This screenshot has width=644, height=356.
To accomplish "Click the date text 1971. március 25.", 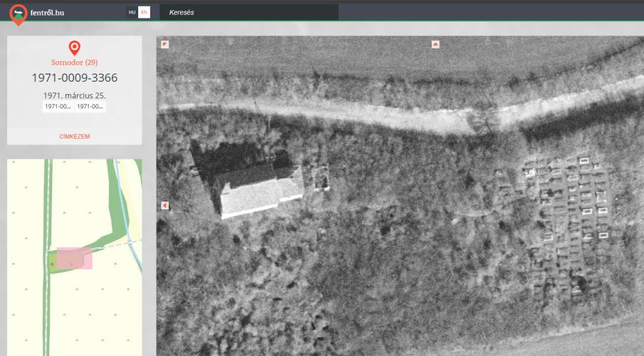I will [x=74, y=95].
